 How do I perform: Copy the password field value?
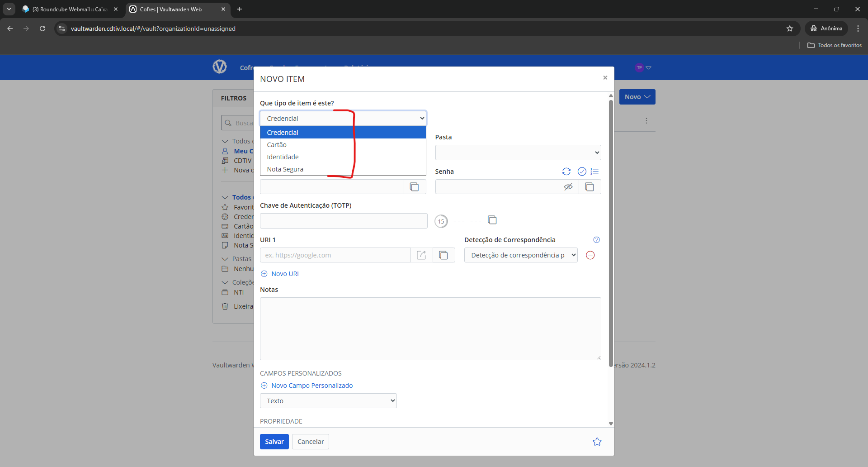coord(590,187)
